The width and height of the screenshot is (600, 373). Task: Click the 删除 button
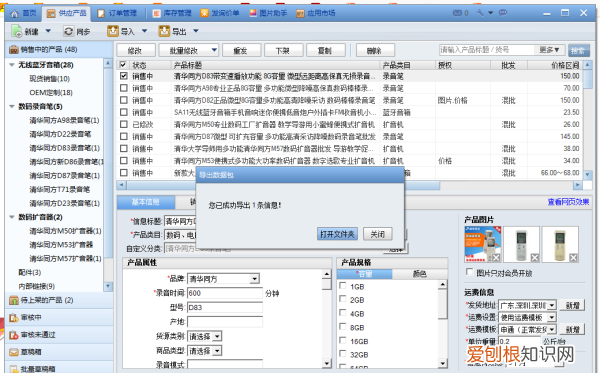(375, 50)
